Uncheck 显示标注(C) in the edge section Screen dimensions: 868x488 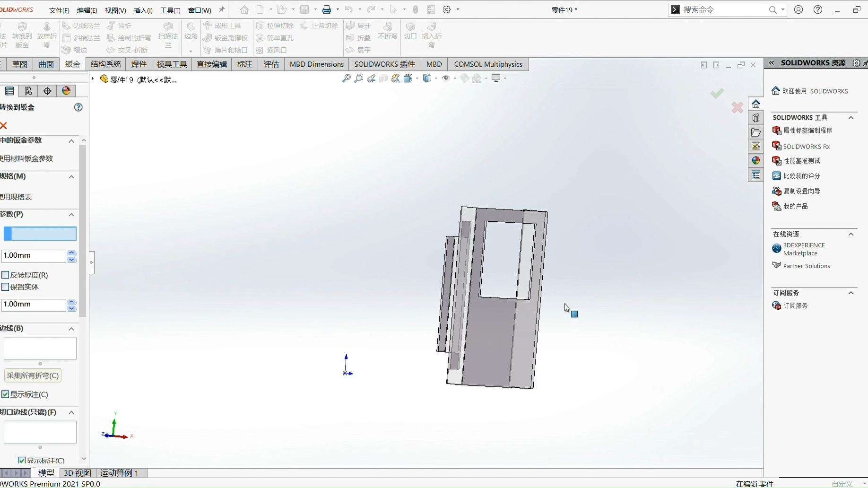point(5,394)
